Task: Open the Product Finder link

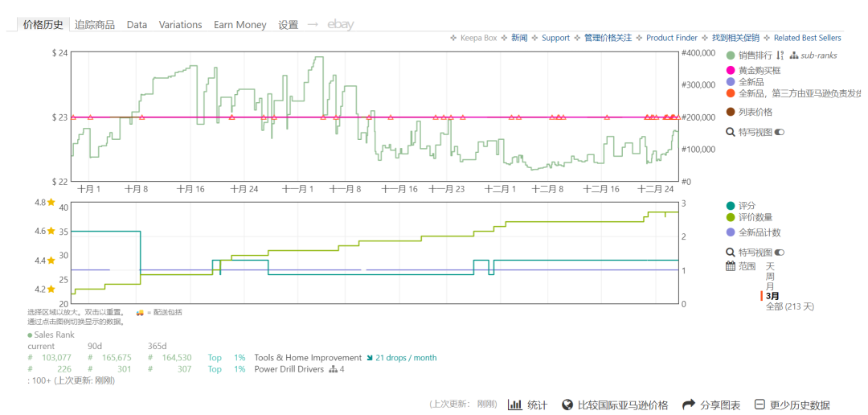Action: (671, 38)
